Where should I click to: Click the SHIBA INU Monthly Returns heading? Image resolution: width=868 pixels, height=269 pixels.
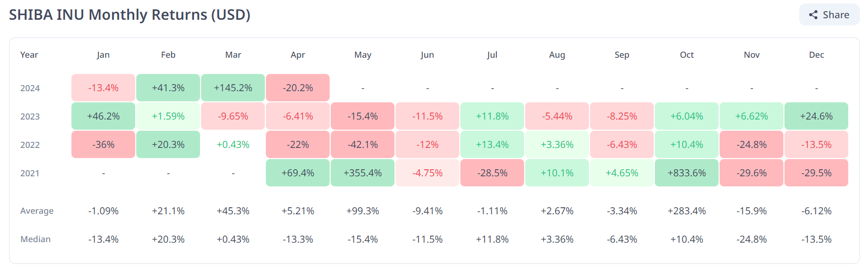(130, 15)
